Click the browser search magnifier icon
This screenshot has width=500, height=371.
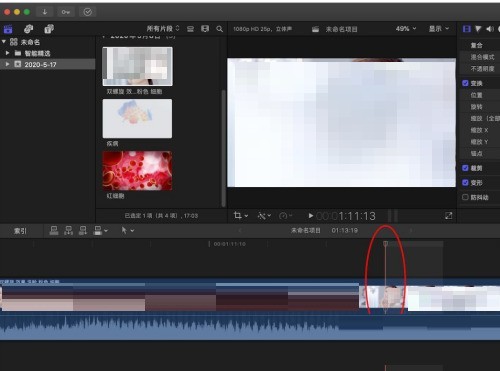219,29
